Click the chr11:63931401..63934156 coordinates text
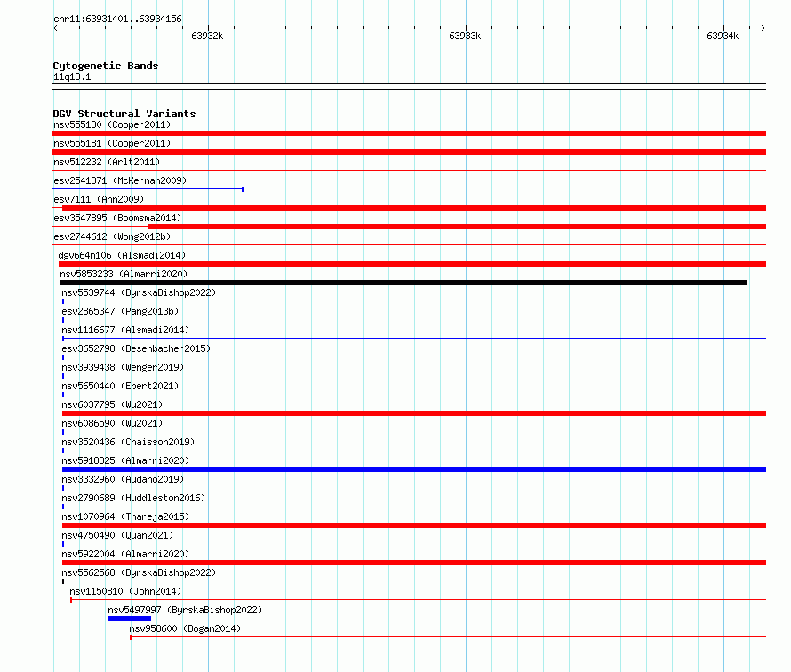791x672 pixels. click(x=117, y=20)
